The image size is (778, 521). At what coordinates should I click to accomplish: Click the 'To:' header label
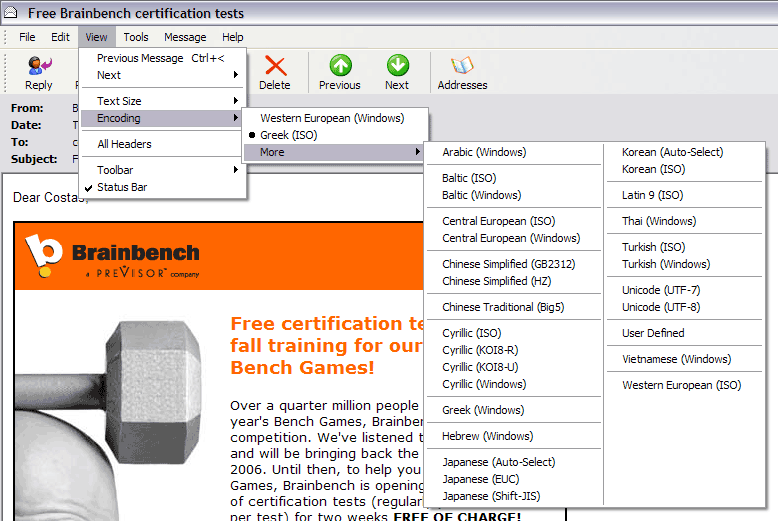click(19, 142)
